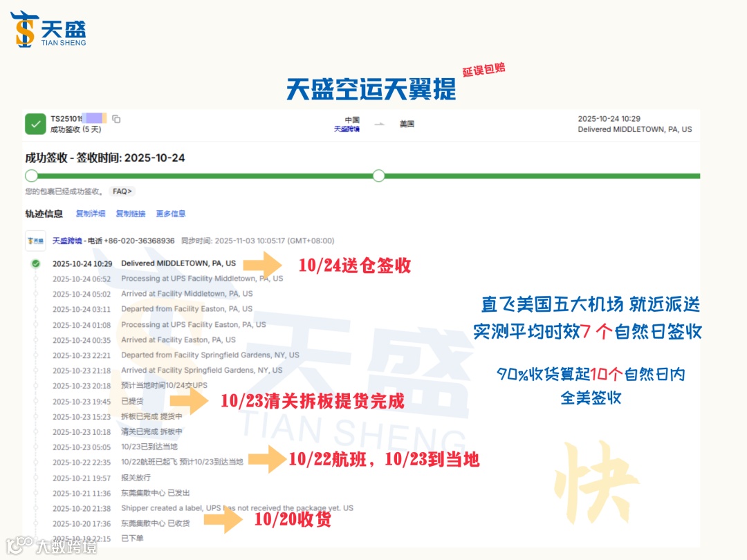Click the phone number +86-020-36368936
The image size is (747, 560).
coord(140,241)
